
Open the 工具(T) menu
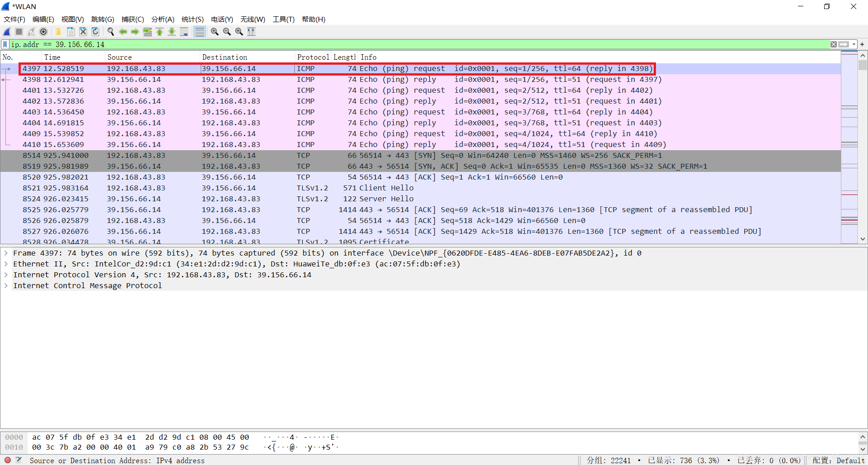(283, 19)
